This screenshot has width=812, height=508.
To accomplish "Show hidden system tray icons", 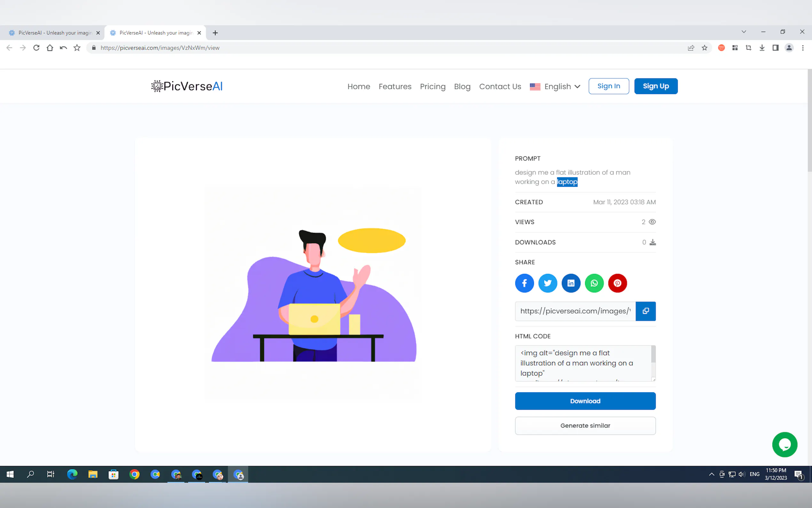I will tap(711, 474).
